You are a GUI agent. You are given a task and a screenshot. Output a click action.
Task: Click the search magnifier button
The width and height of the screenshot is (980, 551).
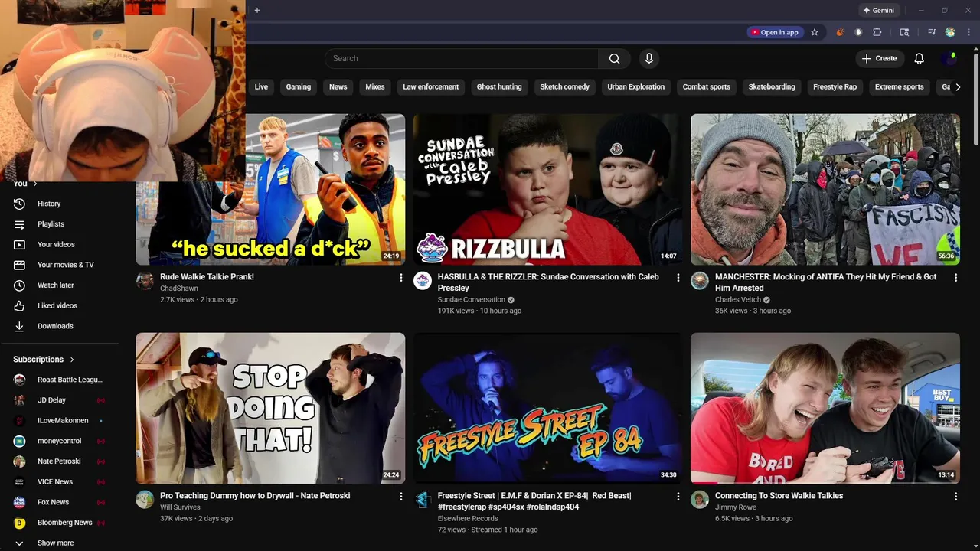coord(614,59)
